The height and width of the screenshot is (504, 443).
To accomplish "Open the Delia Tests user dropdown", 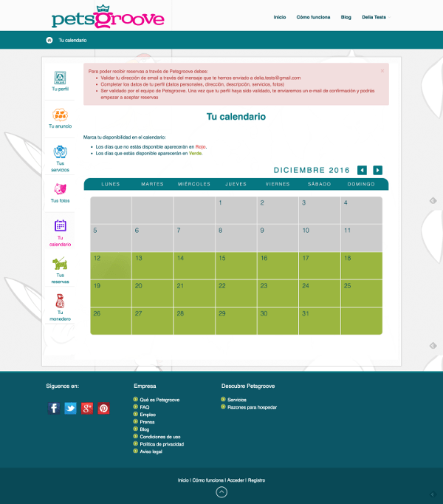I will [376, 17].
